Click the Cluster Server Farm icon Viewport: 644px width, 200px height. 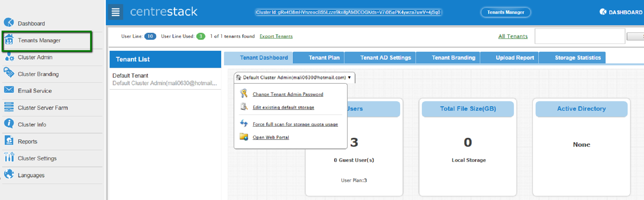pyautogui.click(x=9, y=107)
